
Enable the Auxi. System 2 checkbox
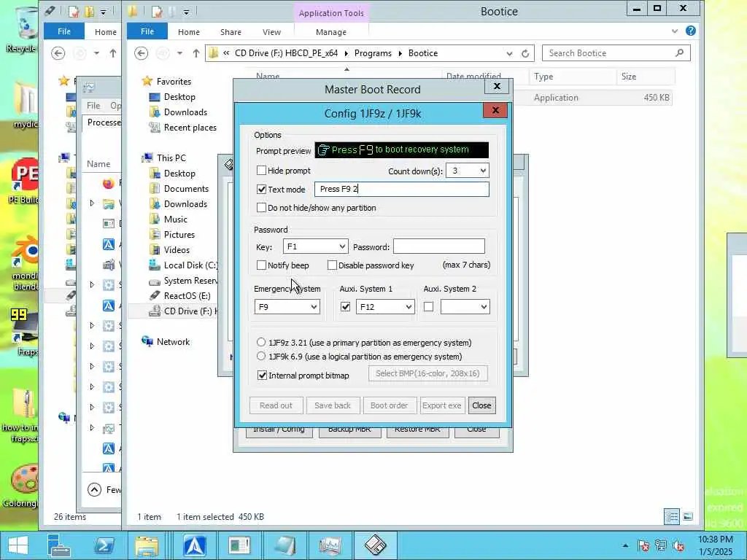pos(428,307)
